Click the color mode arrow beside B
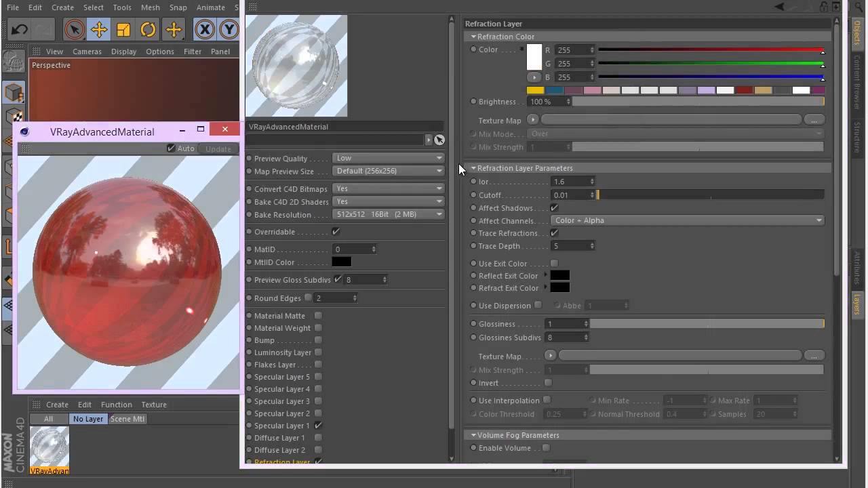 pyautogui.click(x=534, y=77)
